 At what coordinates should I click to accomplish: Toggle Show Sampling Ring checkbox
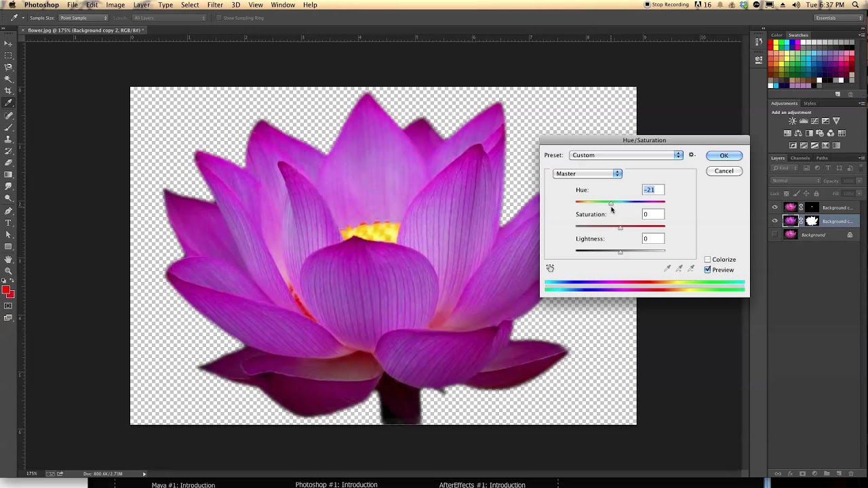pos(218,18)
